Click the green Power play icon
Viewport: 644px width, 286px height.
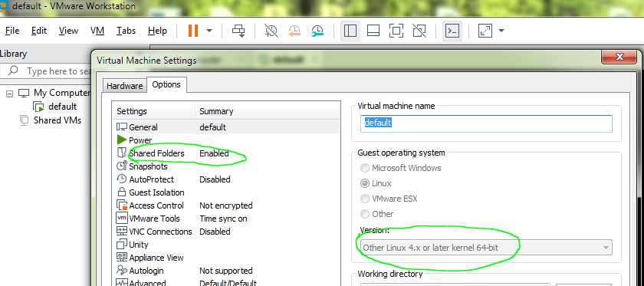point(122,140)
